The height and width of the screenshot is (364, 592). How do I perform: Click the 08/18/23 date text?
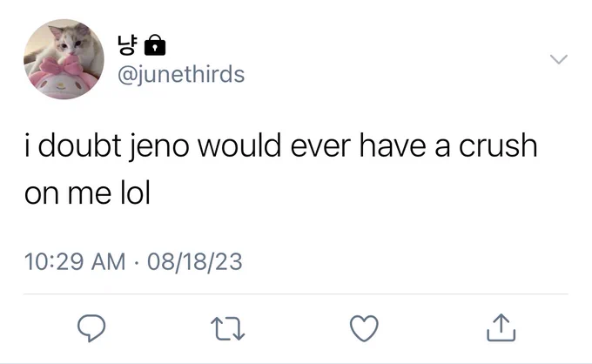194,261
